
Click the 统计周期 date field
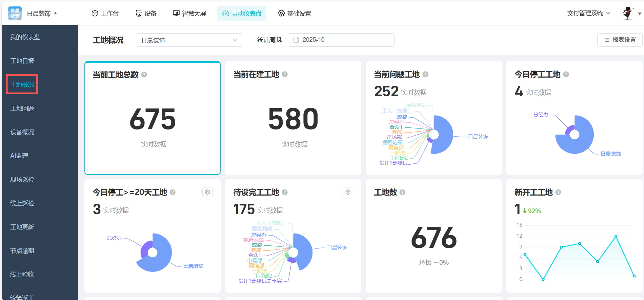pyautogui.click(x=341, y=40)
